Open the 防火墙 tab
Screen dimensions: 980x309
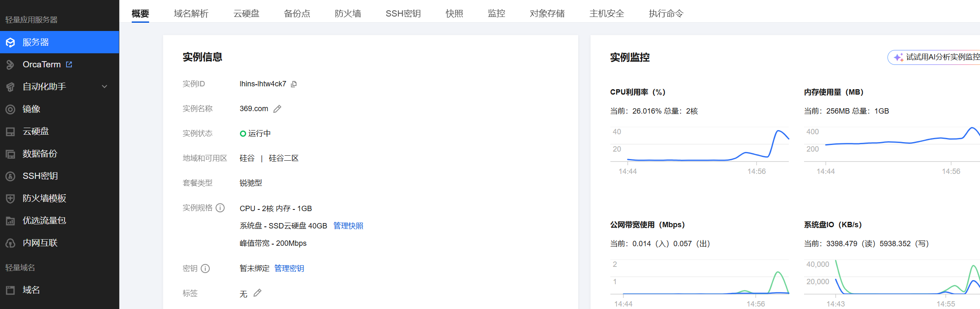348,14
